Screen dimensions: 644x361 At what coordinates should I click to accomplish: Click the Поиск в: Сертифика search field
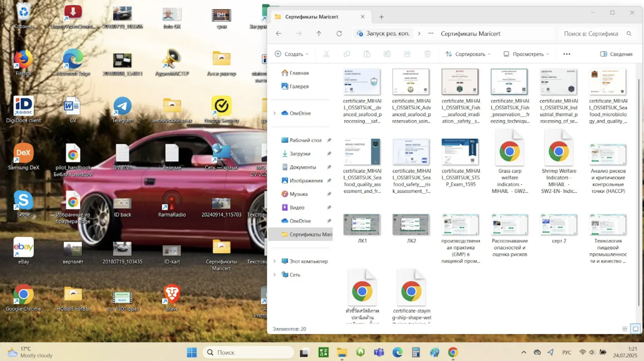click(x=597, y=34)
